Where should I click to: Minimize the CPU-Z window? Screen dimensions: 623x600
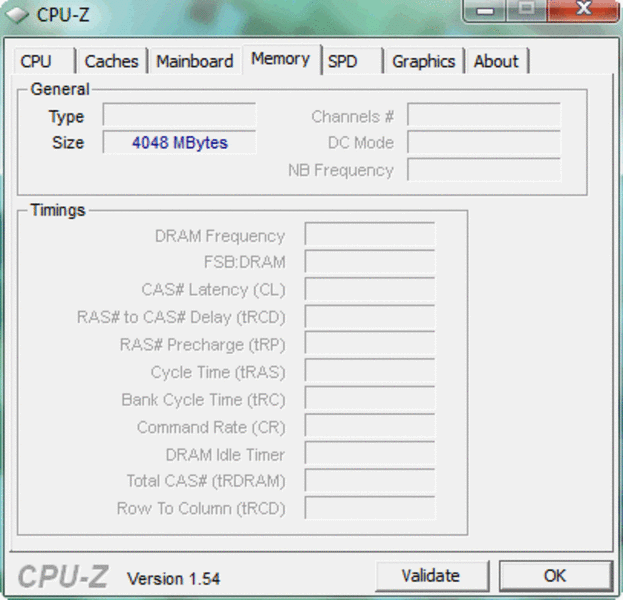pos(486,10)
